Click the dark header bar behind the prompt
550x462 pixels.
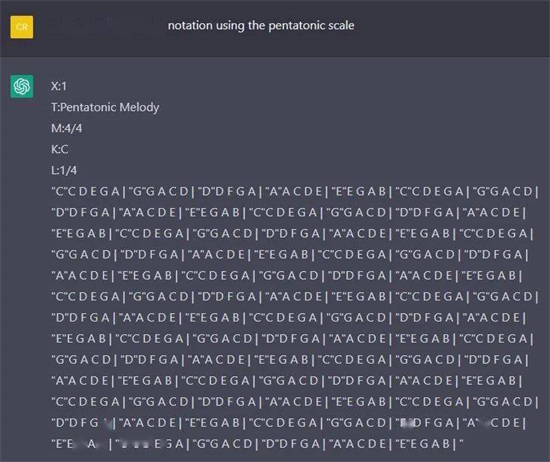tap(275, 28)
